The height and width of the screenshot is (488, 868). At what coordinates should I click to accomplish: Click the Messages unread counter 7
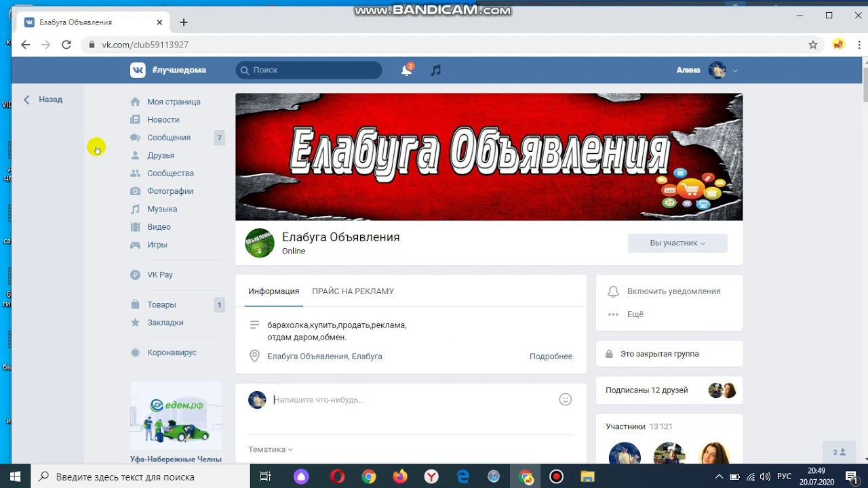pos(219,138)
